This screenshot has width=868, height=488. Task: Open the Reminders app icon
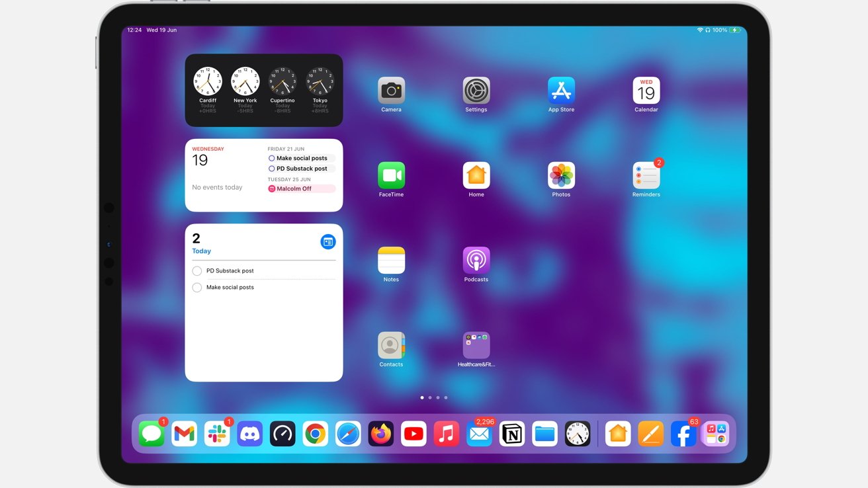tap(646, 175)
